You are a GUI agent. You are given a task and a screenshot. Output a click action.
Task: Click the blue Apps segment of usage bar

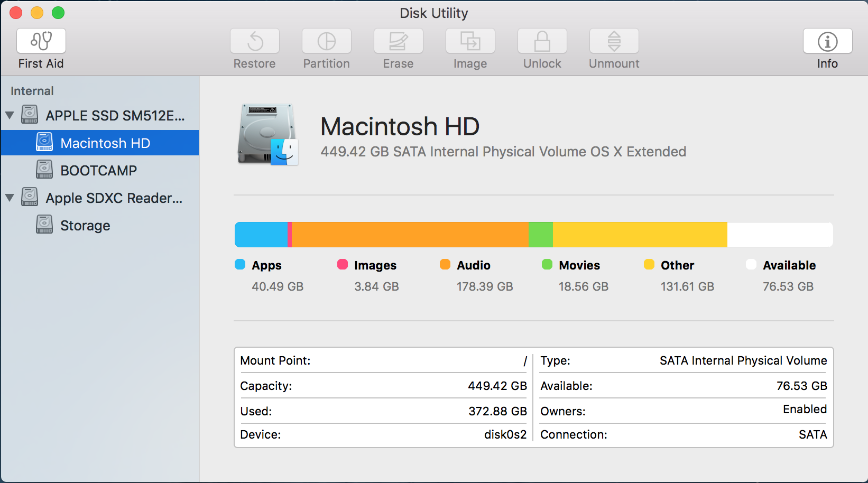261,235
